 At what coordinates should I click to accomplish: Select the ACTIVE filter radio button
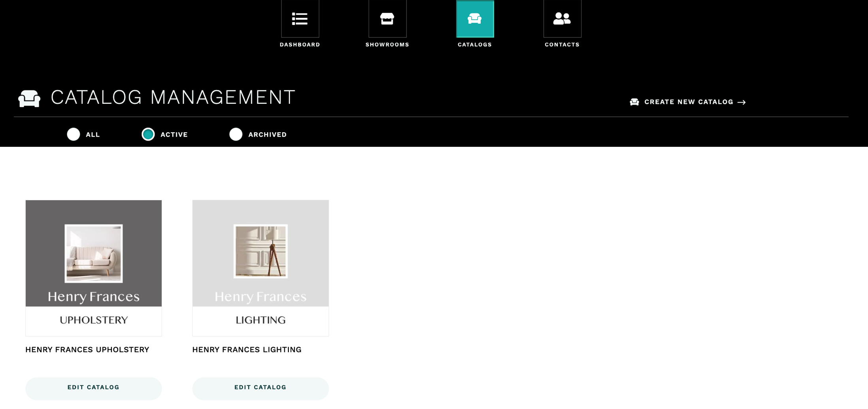[149, 134]
